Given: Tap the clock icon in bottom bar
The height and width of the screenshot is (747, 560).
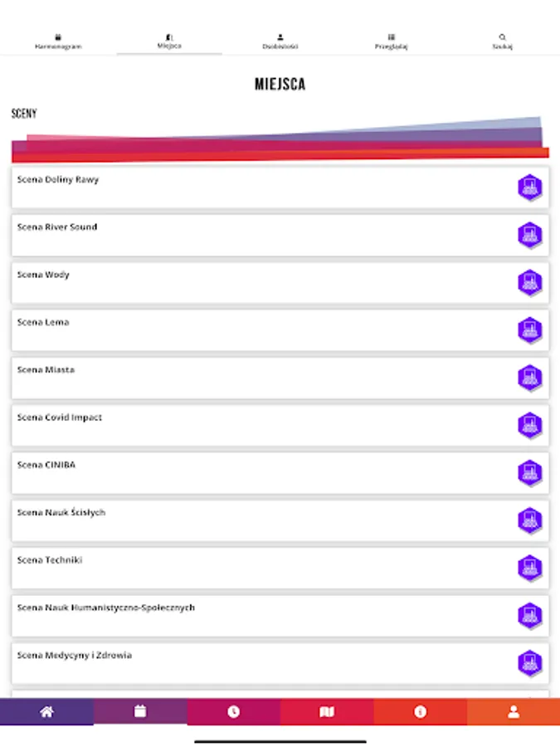Looking at the screenshot, I should coord(233,711).
